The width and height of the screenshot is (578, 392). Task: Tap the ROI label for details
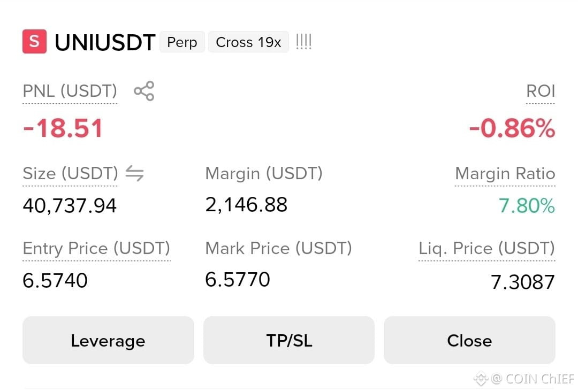pos(541,91)
